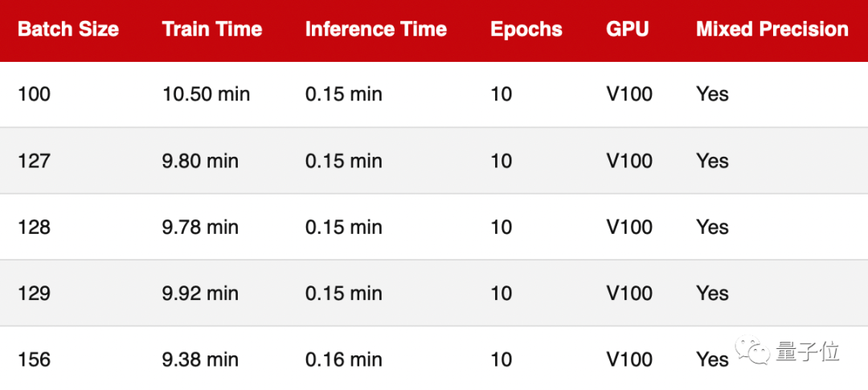
Task: Click the V100 cell in first row
Action: coord(629,94)
